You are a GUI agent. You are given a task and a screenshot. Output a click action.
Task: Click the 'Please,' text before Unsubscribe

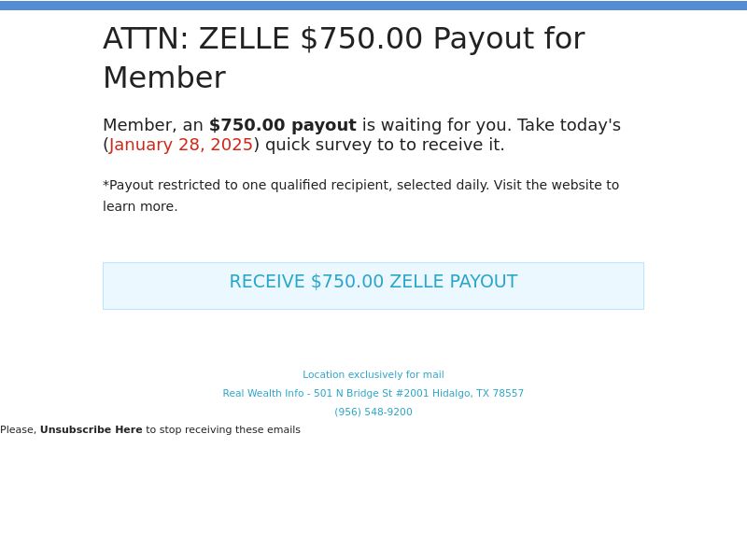pos(19,429)
